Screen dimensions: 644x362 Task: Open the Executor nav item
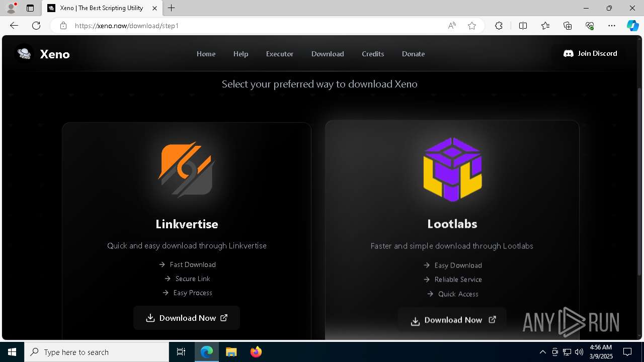click(280, 54)
